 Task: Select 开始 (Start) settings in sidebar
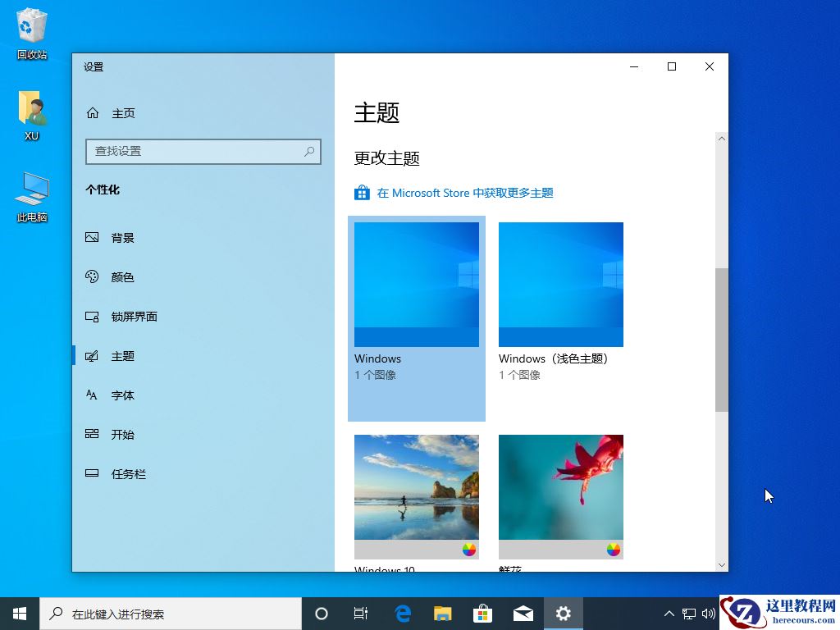122,434
